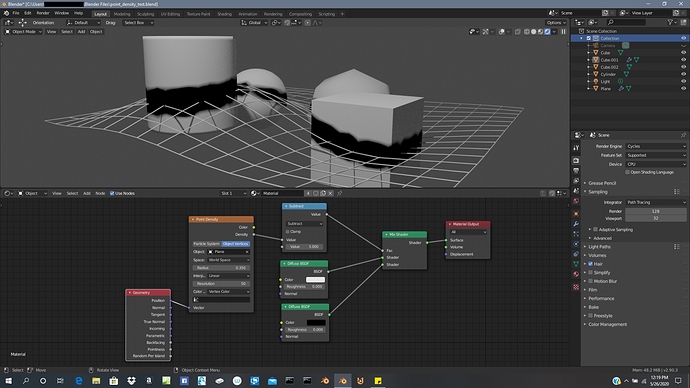
Task: Switch to the Shading workspace tab
Action: (x=224, y=14)
